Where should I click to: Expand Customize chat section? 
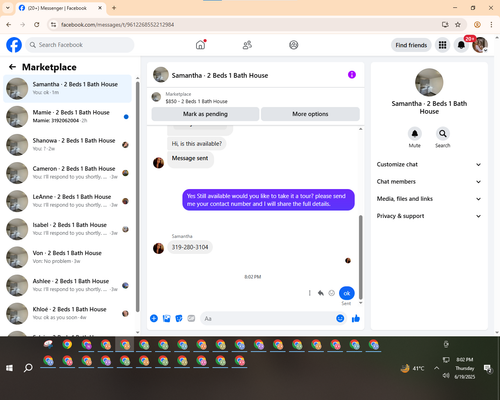[x=429, y=164]
